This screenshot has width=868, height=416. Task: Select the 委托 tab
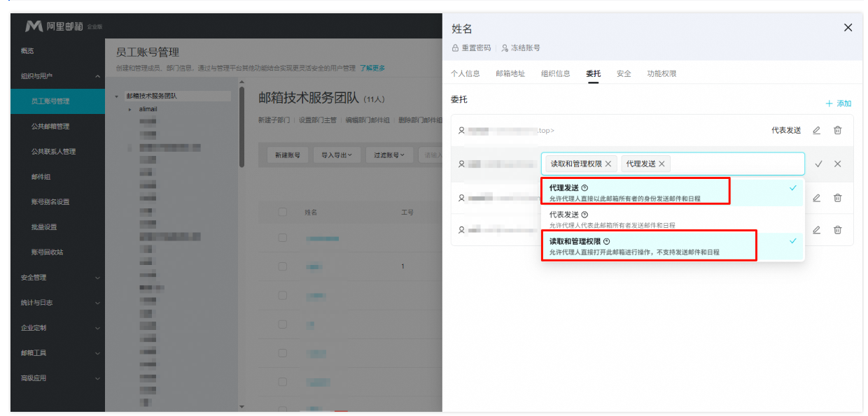click(593, 73)
